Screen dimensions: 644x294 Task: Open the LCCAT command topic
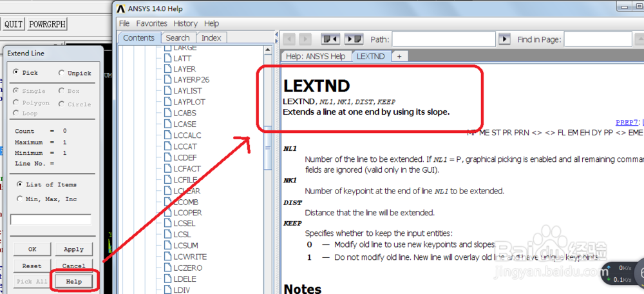point(185,146)
